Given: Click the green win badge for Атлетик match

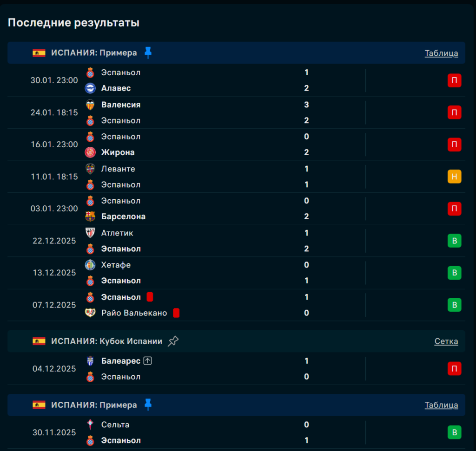Looking at the screenshot, I should 454,241.
